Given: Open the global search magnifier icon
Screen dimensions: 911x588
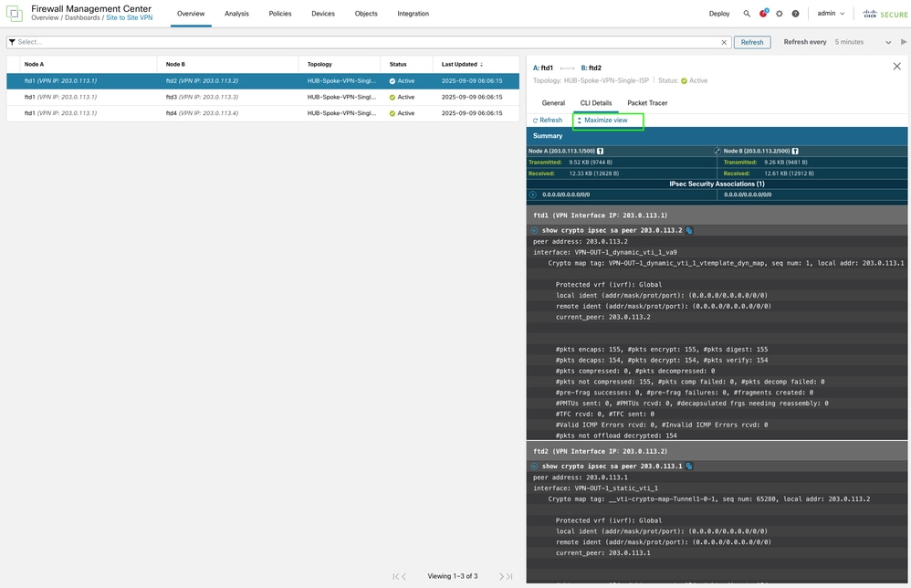Looking at the screenshot, I should [x=747, y=14].
